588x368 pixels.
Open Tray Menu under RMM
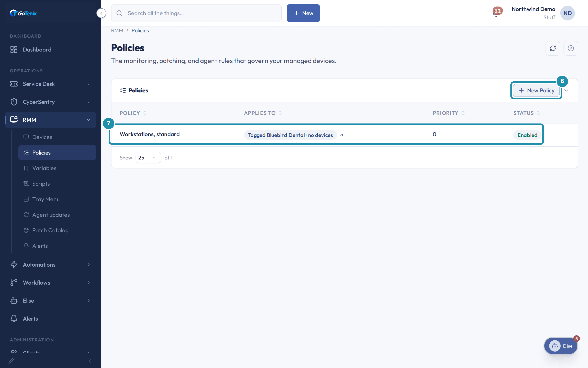point(57,199)
